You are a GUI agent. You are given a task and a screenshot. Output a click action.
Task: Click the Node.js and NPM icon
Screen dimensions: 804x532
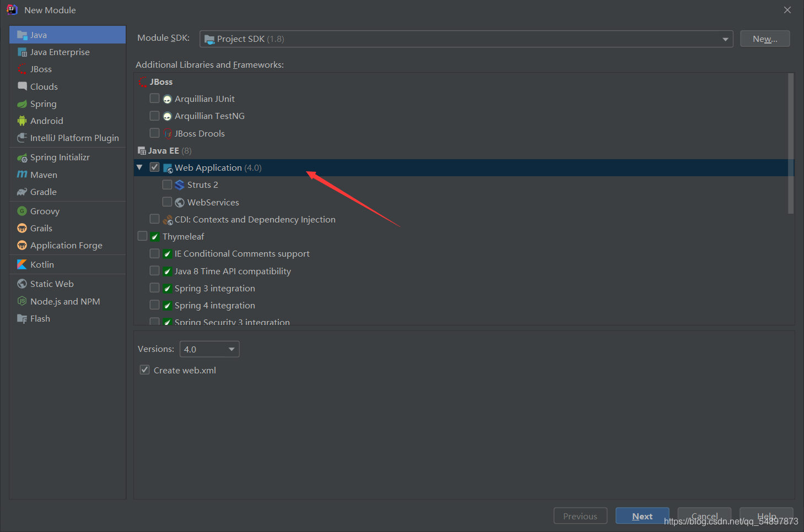point(22,301)
